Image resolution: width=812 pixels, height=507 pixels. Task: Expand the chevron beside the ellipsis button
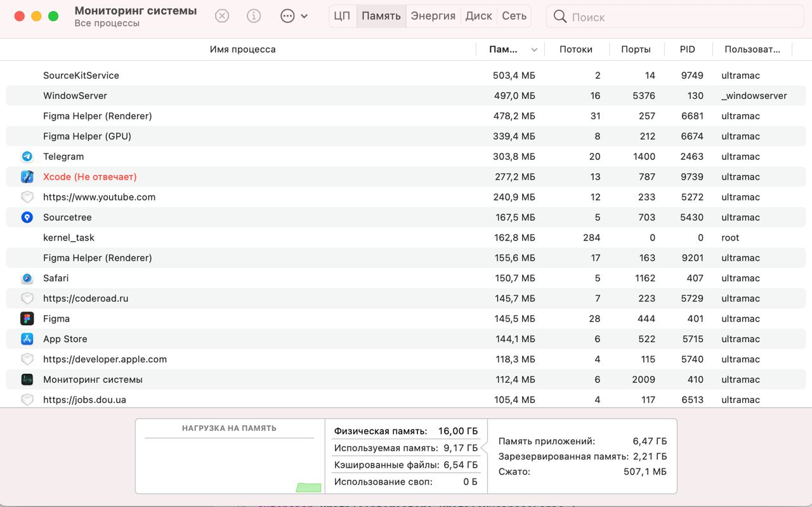point(304,16)
